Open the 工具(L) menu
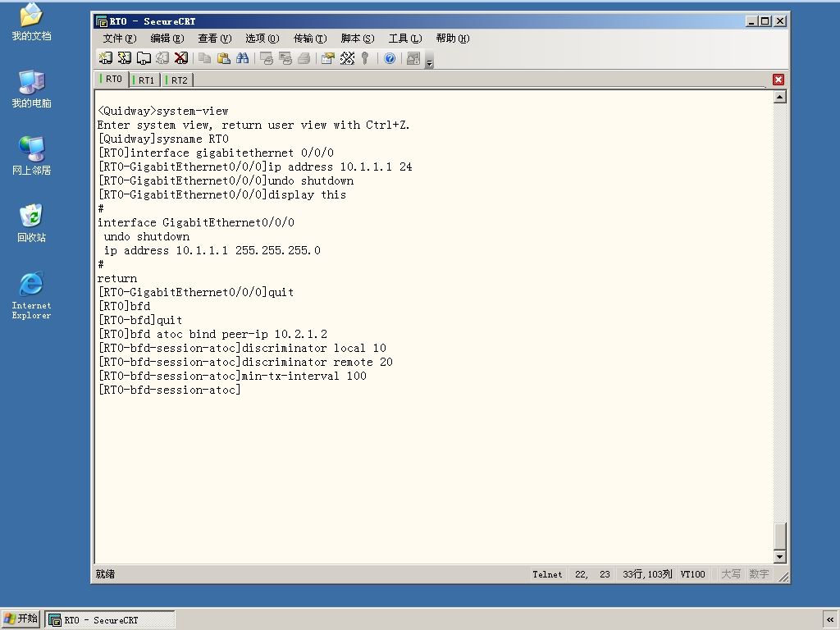The image size is (840, 630). [x=405, y=38]
